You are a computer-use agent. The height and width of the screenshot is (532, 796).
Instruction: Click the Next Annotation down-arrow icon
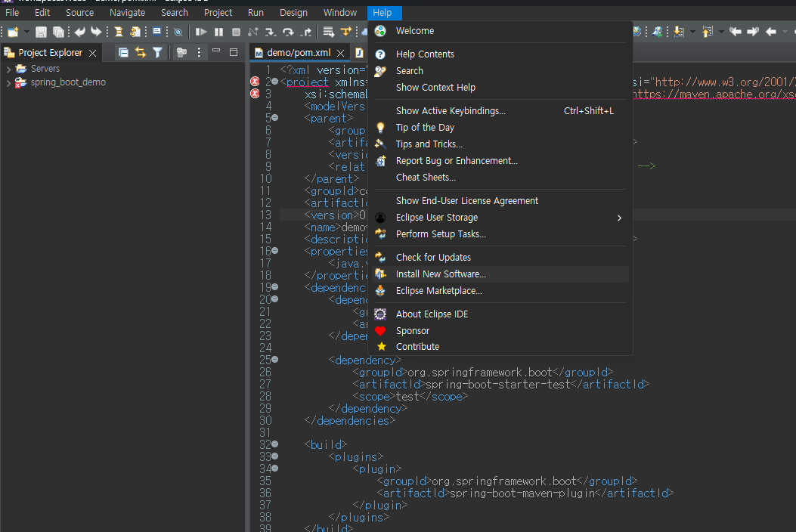(679, 32)
